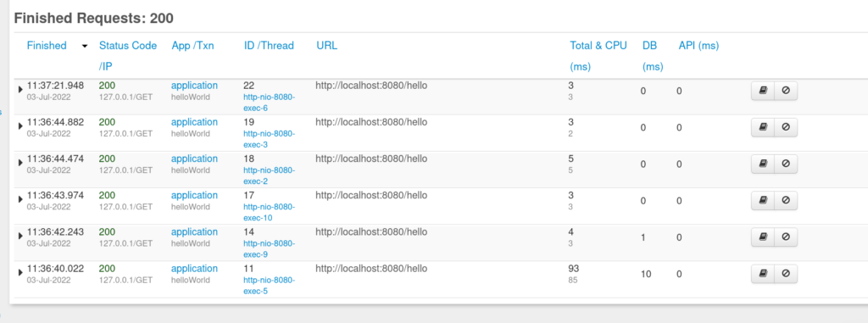
Task: Click ban icon for request 11:36:42.243
Action: [786, 237]
